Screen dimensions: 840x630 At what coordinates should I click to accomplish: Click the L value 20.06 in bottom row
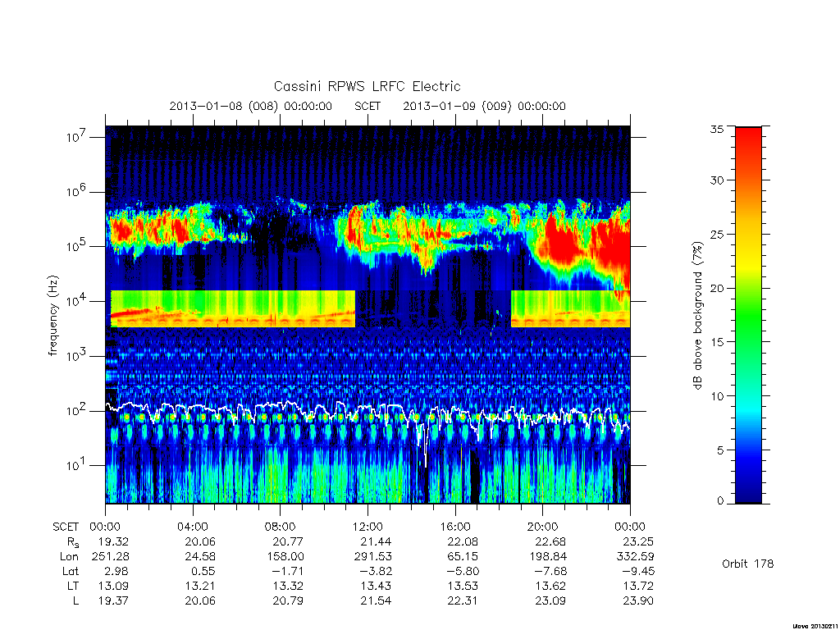point(200,601)
